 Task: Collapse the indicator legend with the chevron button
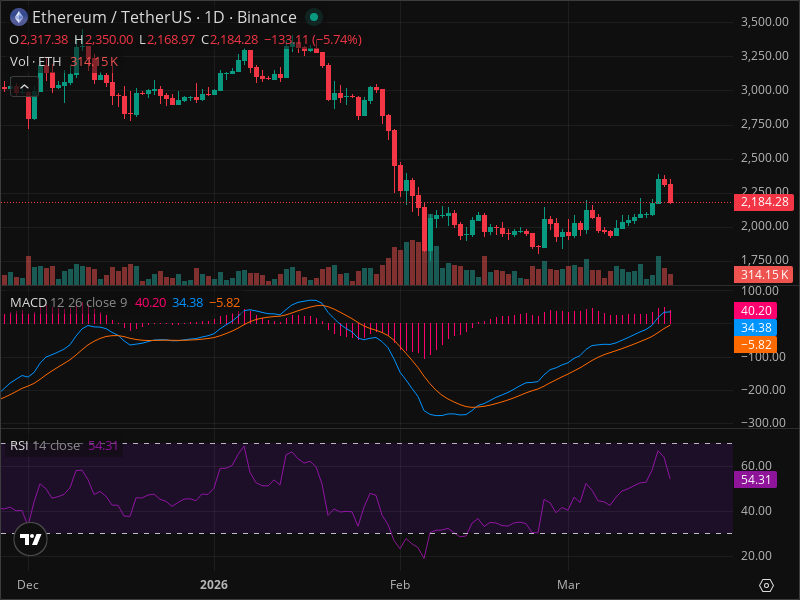[x=24, y=87]
